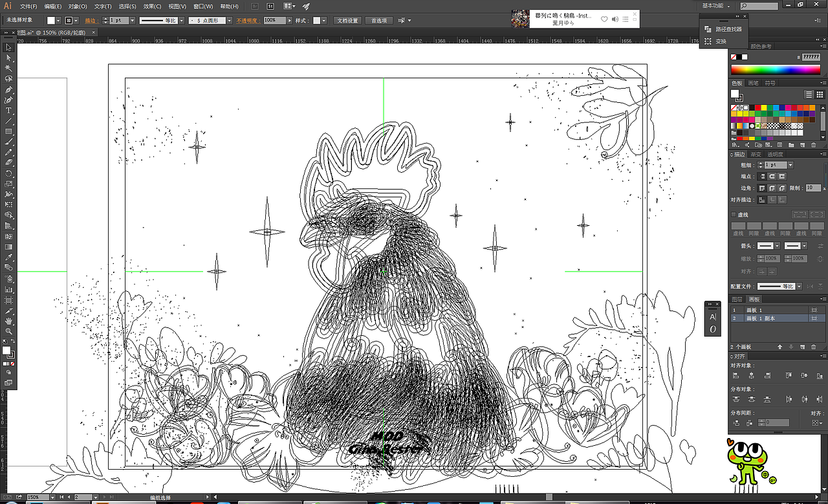The image size is (828, 504).
Task: Open Stroke panel weight (粗细) dropdown
Action: 790,165
